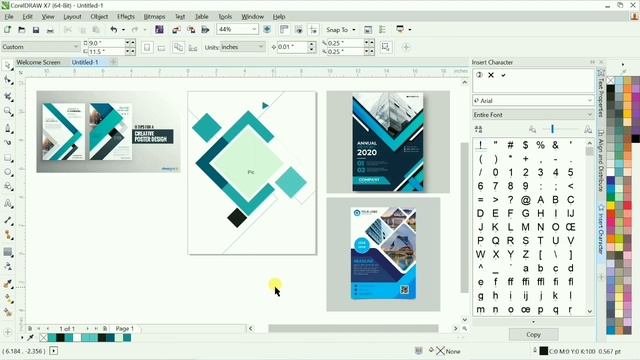The image size is (640, 360).
Task: Pick the first teal swatch in document palette
Action: tap(52, 338)
